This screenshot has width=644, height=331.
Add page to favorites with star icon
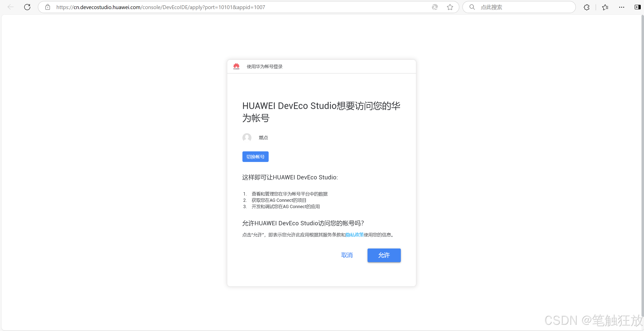click(450, 7)
